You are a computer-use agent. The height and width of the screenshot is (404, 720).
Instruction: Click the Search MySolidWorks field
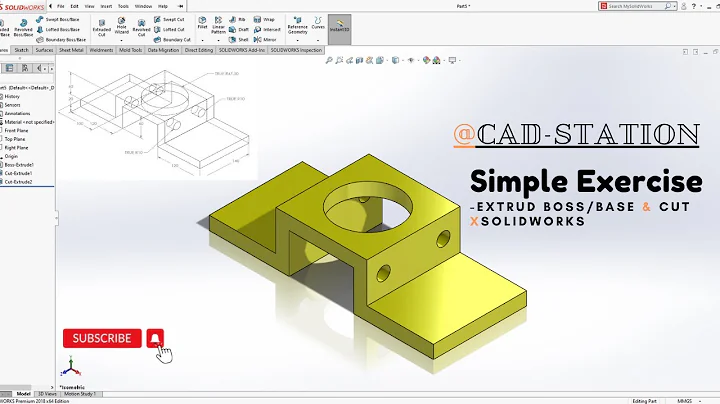click(635, 6)
